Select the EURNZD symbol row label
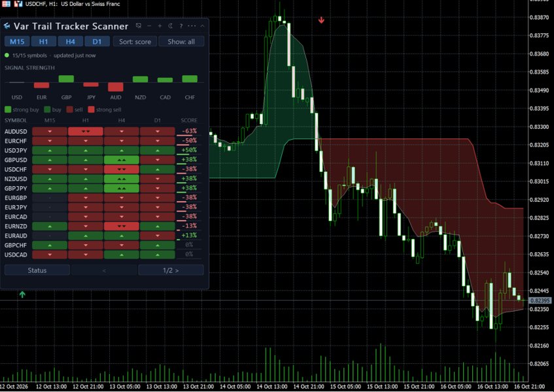 [x=16, y=226]
